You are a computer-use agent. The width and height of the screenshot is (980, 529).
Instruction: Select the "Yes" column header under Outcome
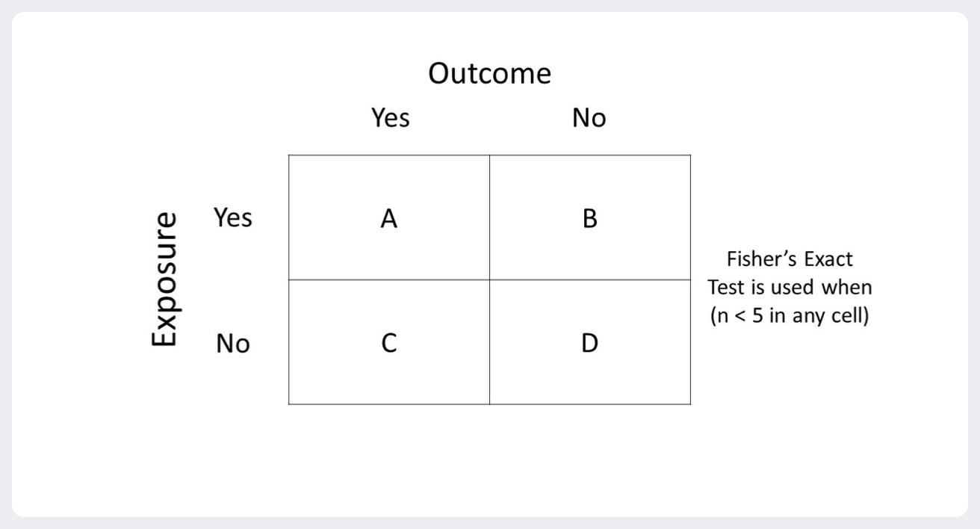(391, 118)
